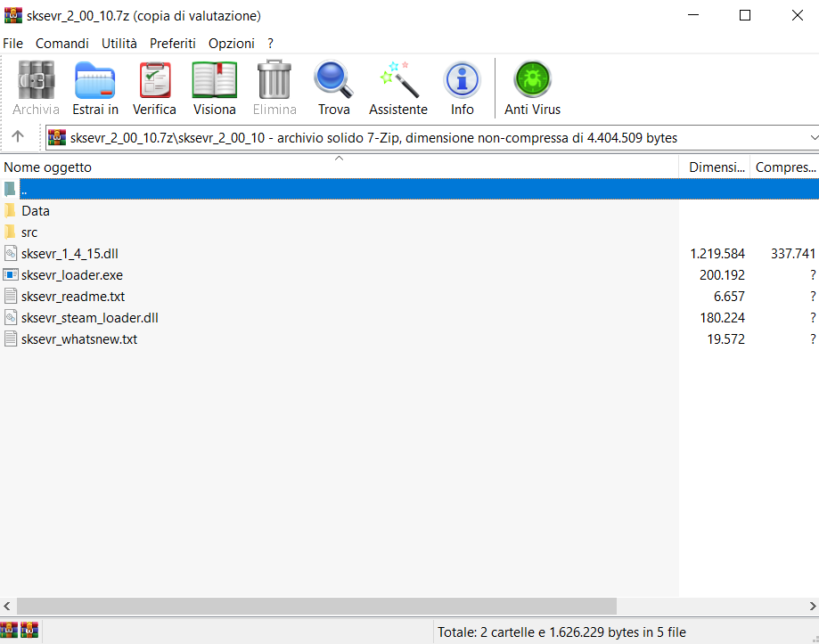Screen dimensions: 819x644
Task: Select file sksevr_steam_loader.dll
Action: coord(89,318)
